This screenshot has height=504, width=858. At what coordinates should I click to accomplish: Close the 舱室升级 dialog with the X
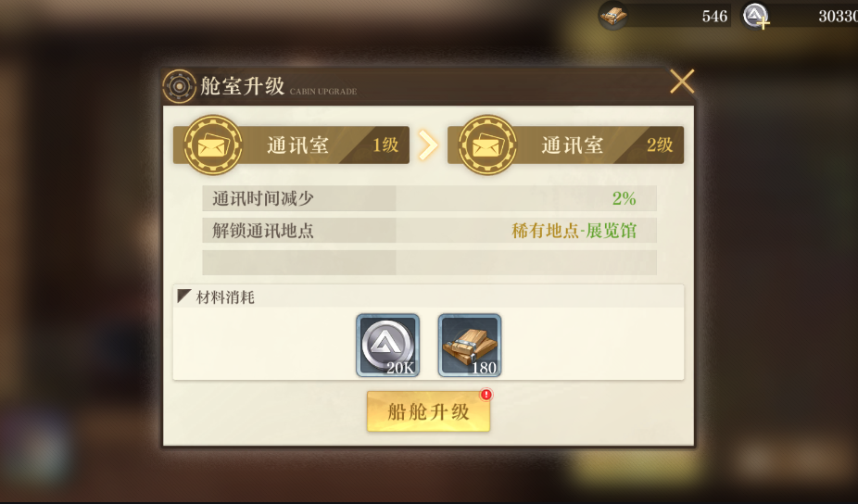[682, 82]
